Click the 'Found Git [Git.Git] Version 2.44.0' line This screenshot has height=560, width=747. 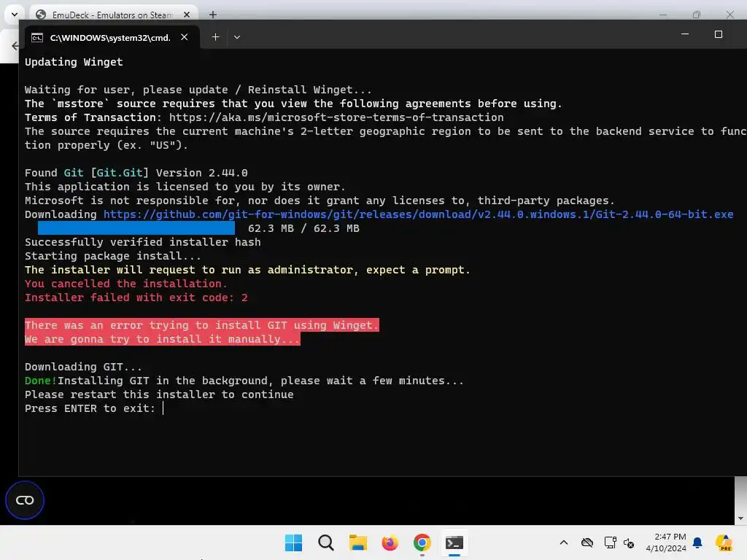coord(136,173)
